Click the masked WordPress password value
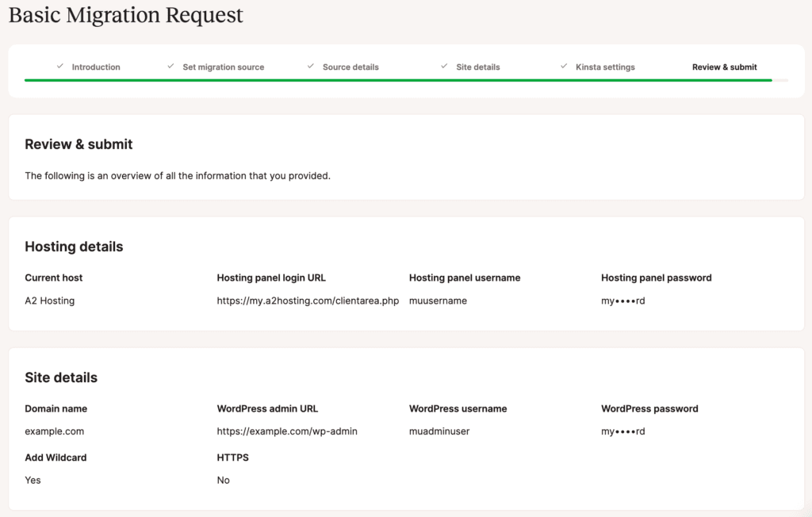This screenshot has width=812, height=517. click(622, 432)
